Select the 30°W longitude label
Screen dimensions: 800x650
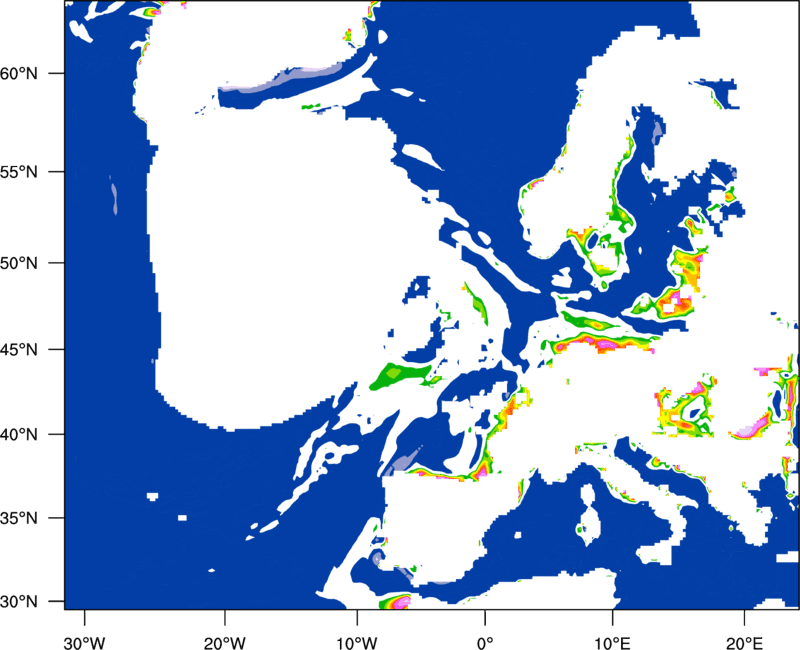[84, 643]
